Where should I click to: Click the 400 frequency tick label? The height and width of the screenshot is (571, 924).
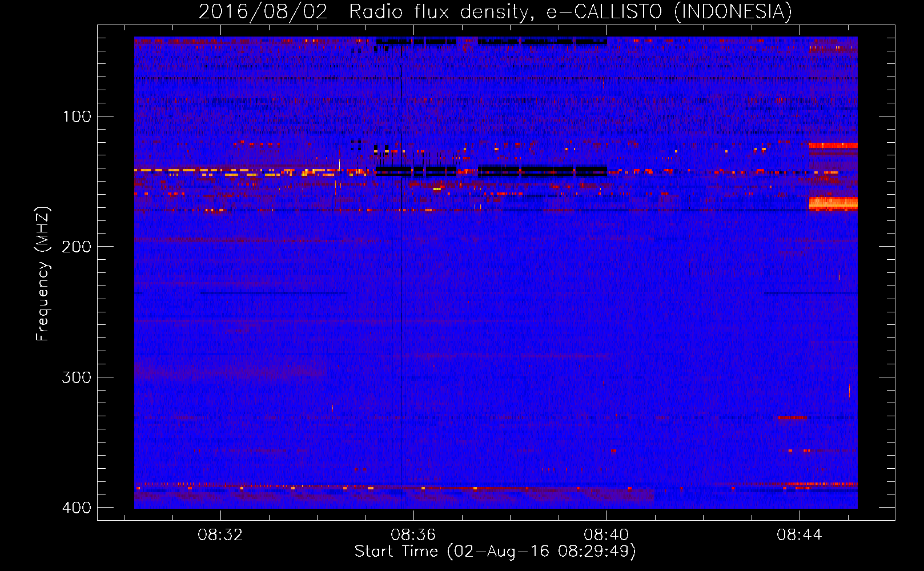(77, 508)
